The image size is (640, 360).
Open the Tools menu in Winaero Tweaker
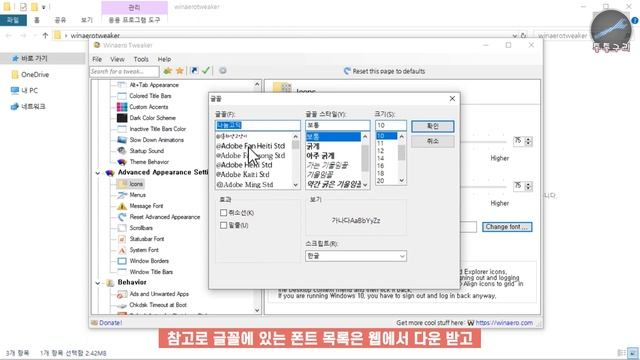coord(141,59)
